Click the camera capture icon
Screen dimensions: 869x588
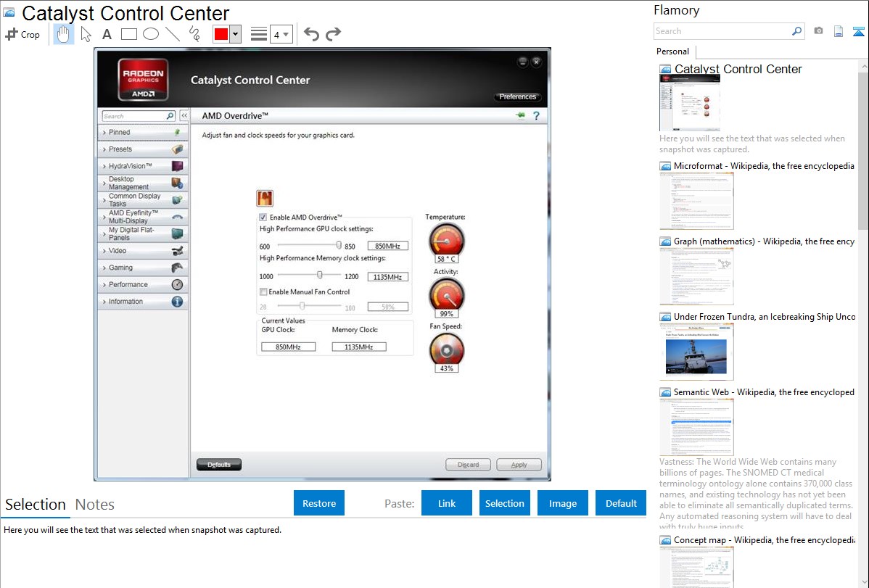tap(818, 31)
